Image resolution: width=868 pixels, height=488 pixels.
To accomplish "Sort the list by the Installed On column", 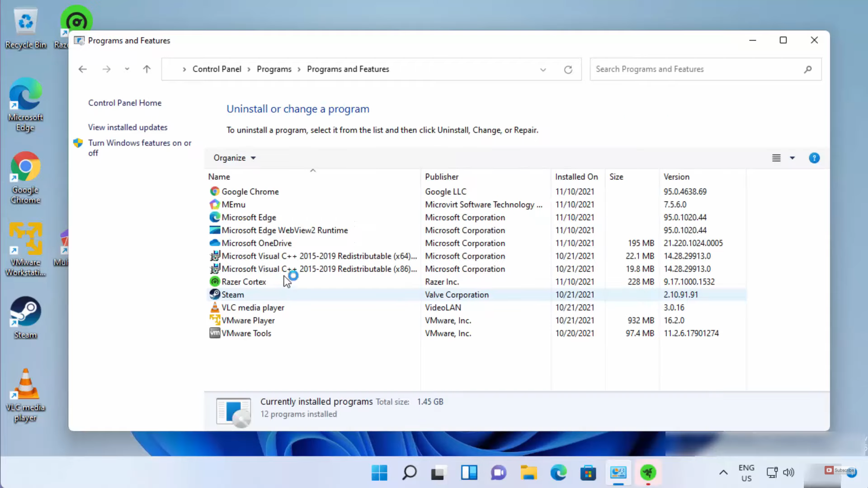I will point(576,177).
